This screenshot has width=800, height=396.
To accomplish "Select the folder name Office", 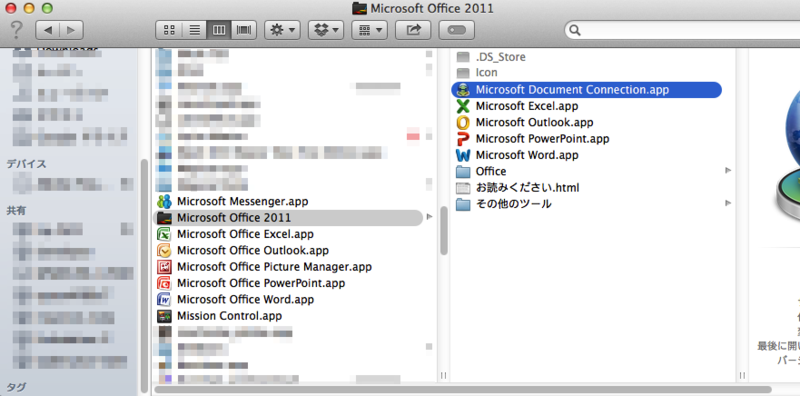I will tap(491, 171).
